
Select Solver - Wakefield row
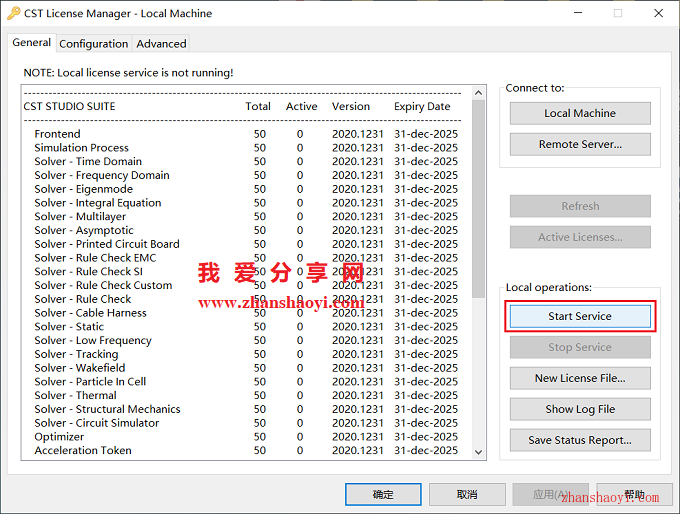coord(246,368)
